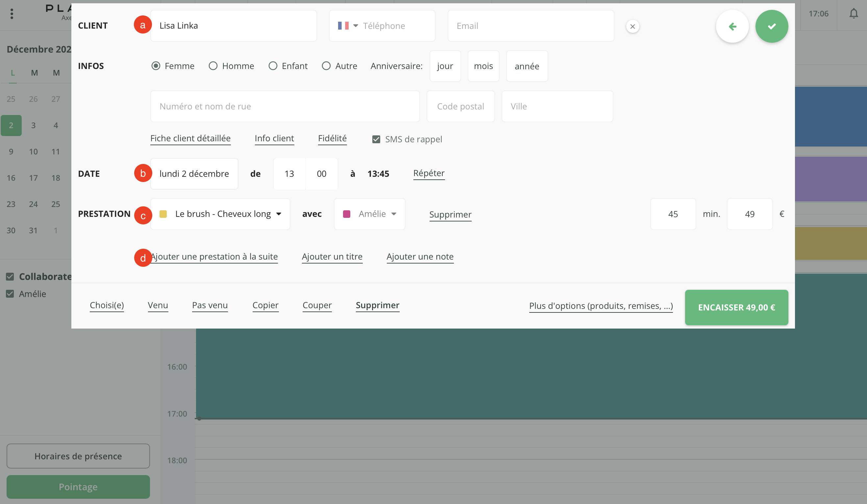This screenshot has width=867, height=504.
Task: Toggle the Amélie collaborator checkbox
Action: coord(10,294)
